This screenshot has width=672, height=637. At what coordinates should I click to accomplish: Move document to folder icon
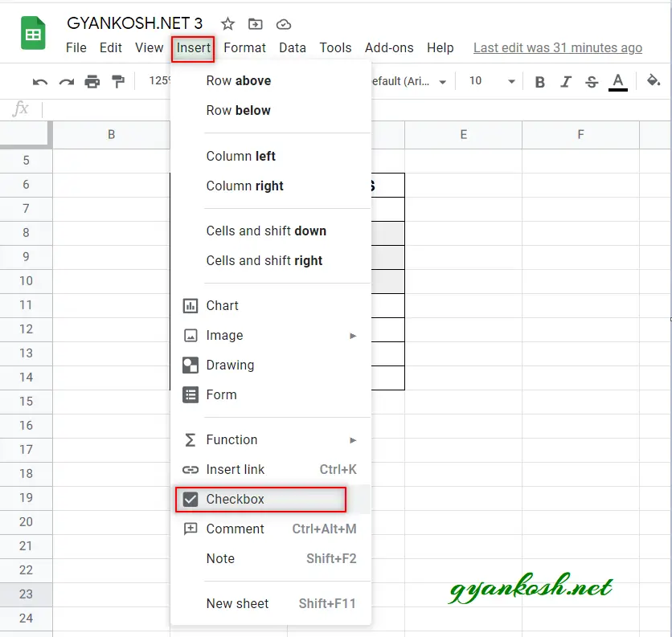click(256, 24)
